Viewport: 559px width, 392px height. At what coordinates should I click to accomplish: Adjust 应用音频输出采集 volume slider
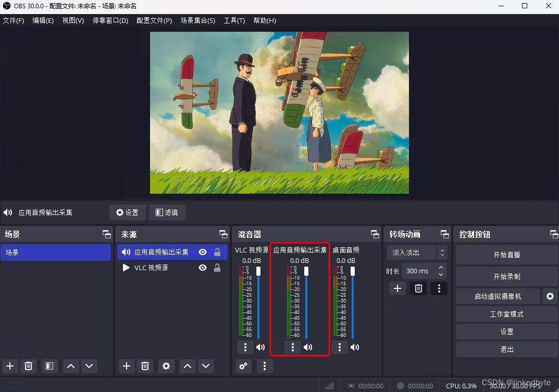[x=306, y=302]
